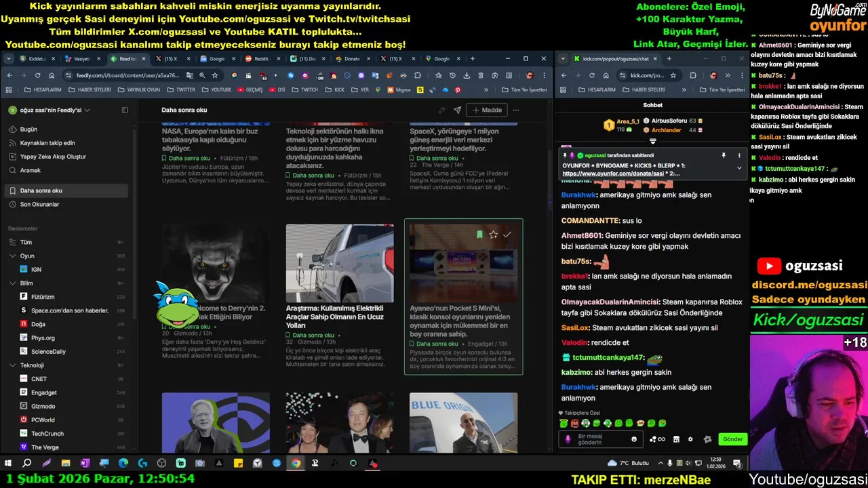
Task: Click the Madde add button
Action: click(x=486, y=110)
